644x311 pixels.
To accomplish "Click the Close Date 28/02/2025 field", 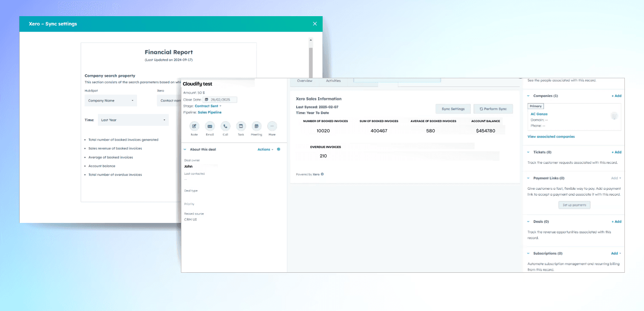I will click(220, 100).
